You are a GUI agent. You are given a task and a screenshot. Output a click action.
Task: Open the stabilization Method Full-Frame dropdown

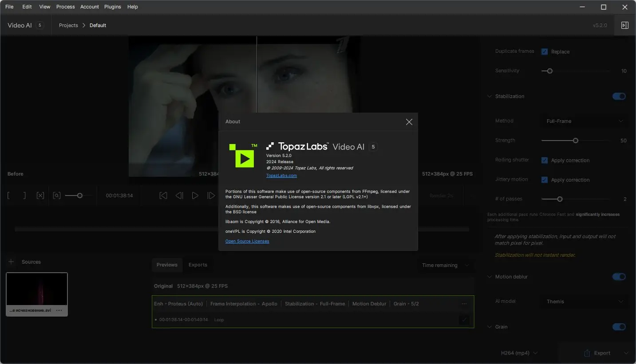(584, 121)
